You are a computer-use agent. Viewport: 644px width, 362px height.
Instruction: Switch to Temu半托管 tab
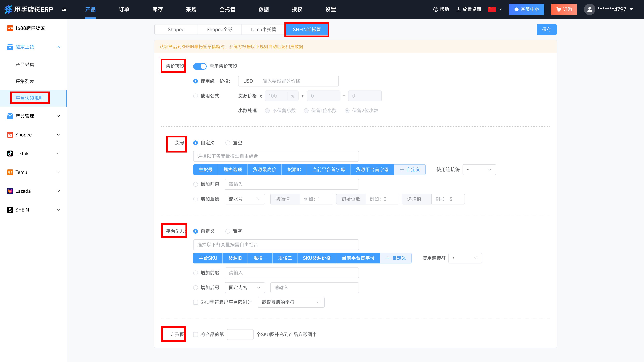coord(263,29)
